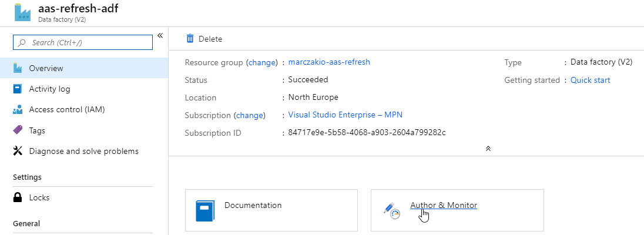The width and height of the screenshot is (644, 235).
Task: Click the Diagnose and solve problems wrench icon
Action: (x=18, y=151)
